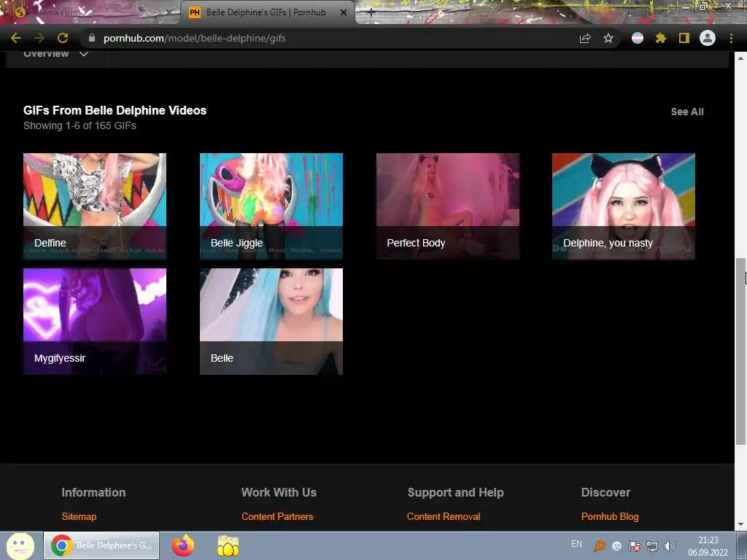Click the volume speaker tray icon

pyautogui.click(x=670, y=546)
